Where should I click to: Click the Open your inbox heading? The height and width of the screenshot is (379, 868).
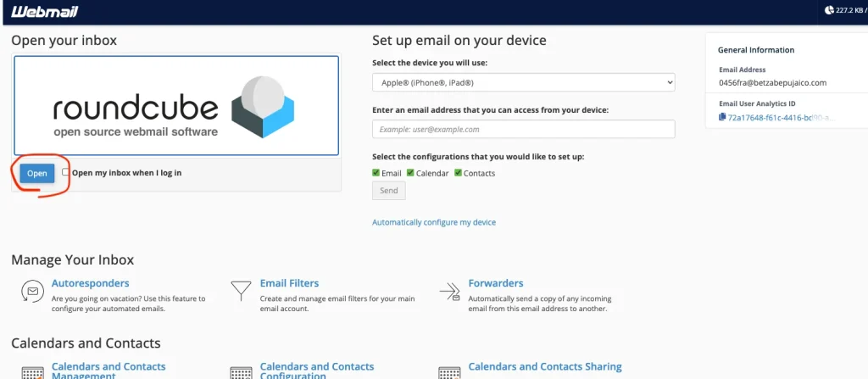[x=64, y=41]
